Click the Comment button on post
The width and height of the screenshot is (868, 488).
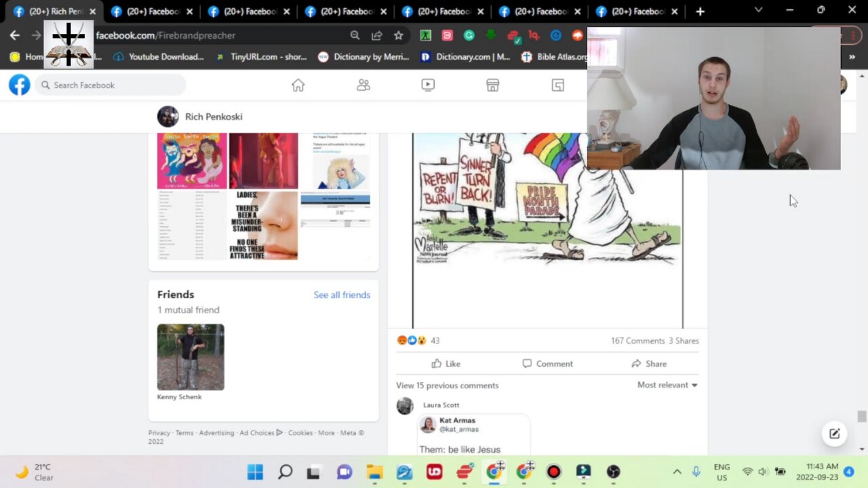pos(547,364)
